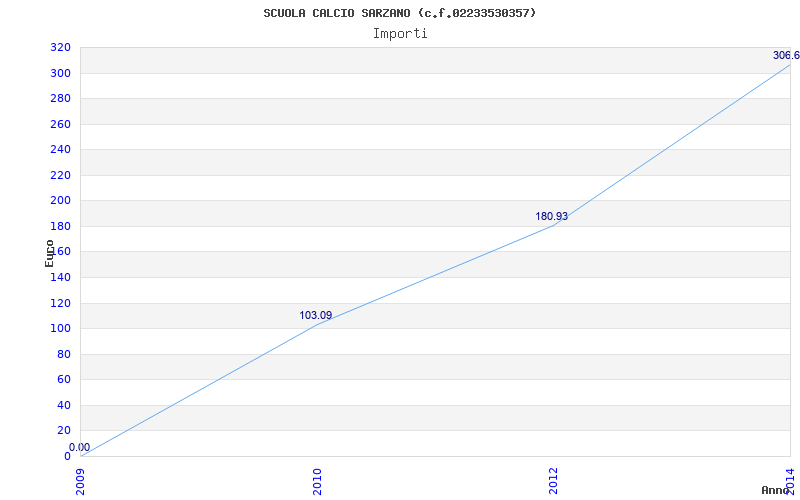Select the Importi subtitle text

[400, 34]
